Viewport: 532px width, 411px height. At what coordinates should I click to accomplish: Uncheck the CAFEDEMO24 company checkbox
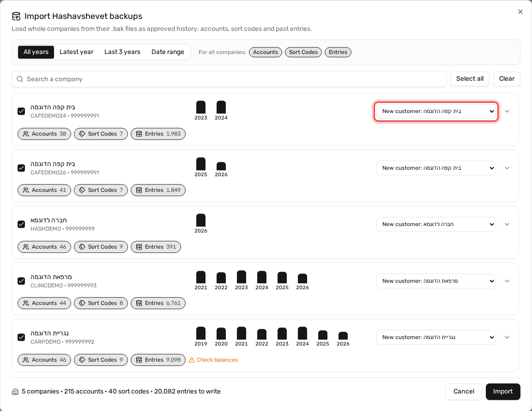(21, 112)
